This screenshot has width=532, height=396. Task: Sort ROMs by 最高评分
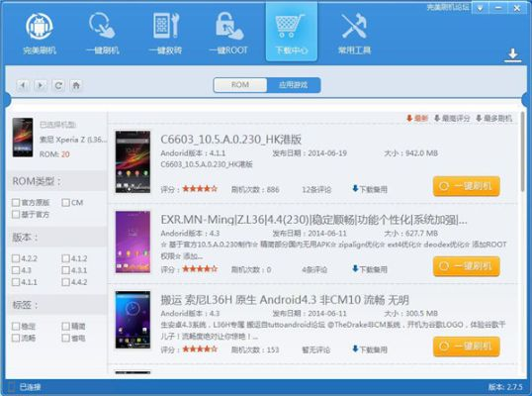click(452, 118)
